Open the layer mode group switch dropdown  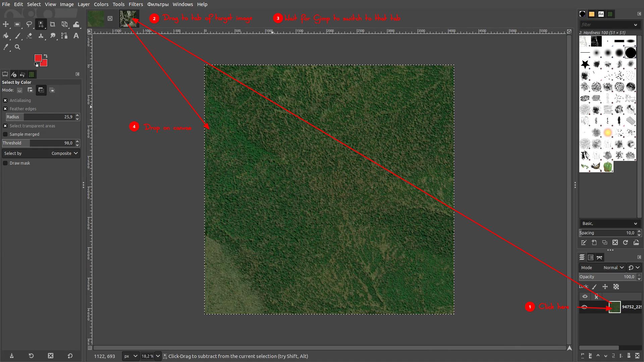(634, 267)
